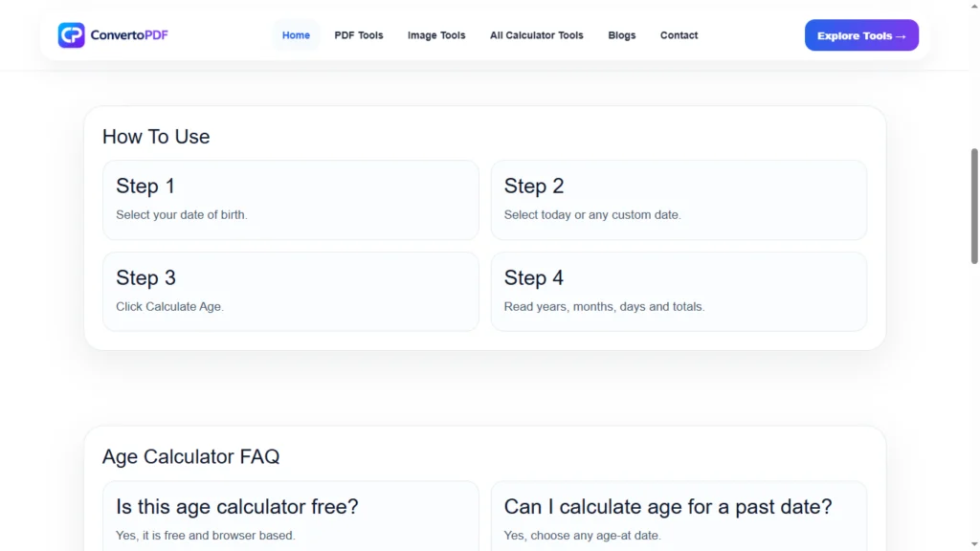This screenshot has height=551, width=980.
Task: Select the 'How To Use' heading
Action: 156,137
